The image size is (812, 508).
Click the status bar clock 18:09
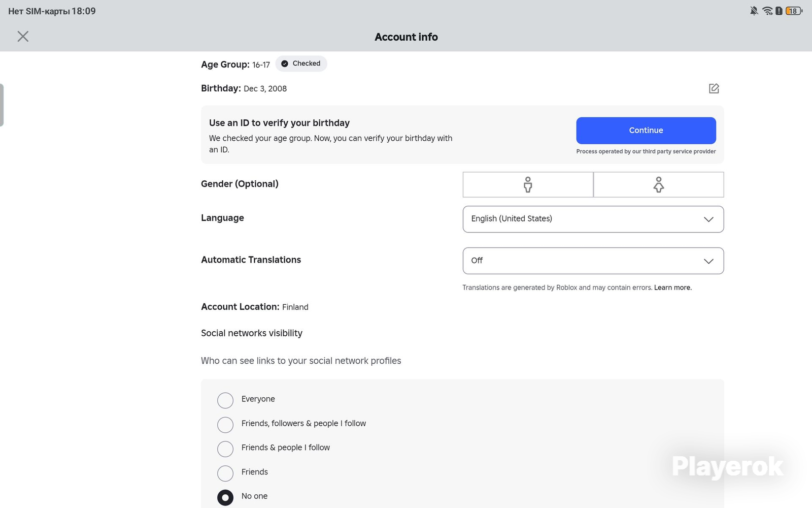click(84, 11)
